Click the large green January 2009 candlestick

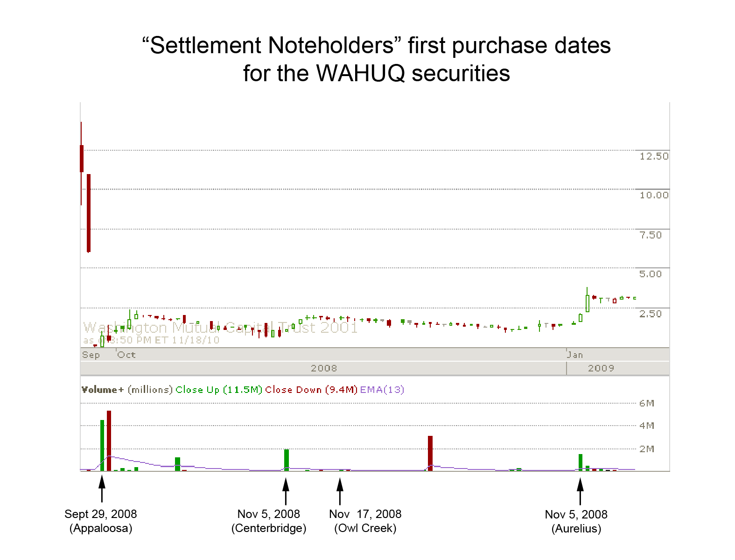(588, 302)
